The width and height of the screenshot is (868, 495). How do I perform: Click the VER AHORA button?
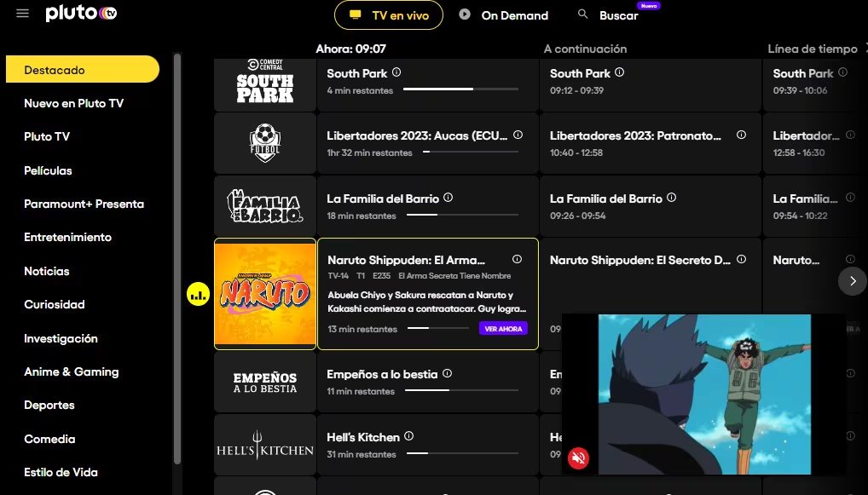pyautogui.click(x=503, y=328)
